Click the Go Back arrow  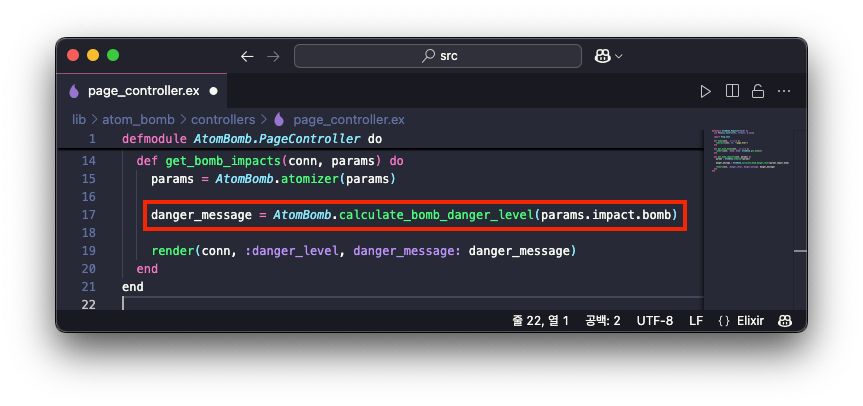click(247, 56)
